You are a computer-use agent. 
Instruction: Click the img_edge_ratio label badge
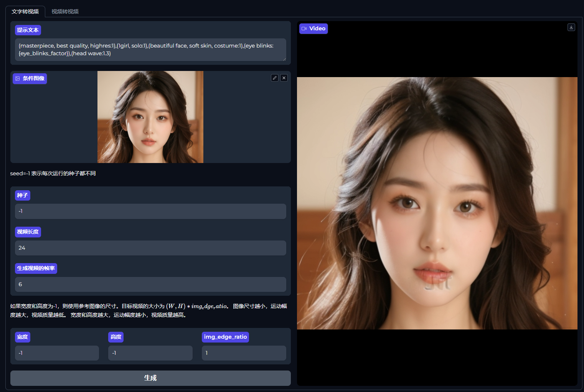225,337
